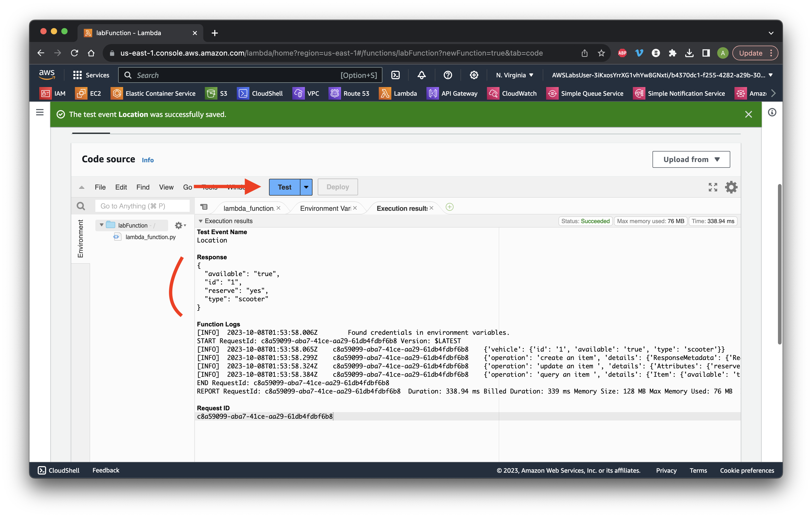
Task: Open the Feedback link in the footer
Action: [106, 470]
